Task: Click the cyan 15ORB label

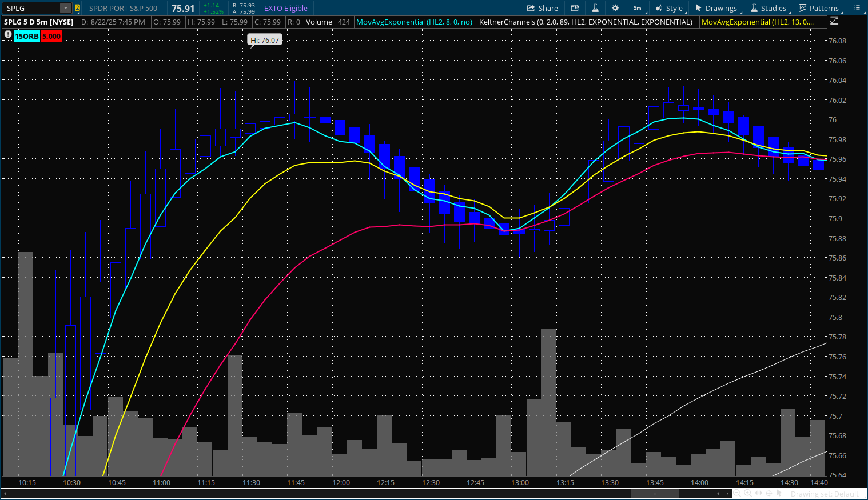Action: click(x=27, y=36)
